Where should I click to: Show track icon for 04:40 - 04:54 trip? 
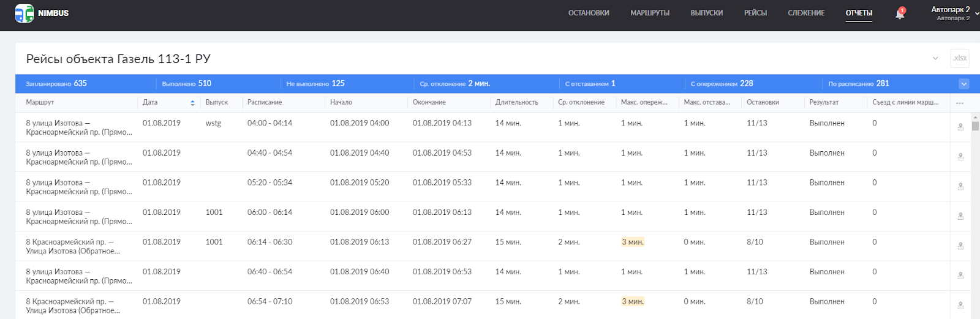[x=960, y=157]
